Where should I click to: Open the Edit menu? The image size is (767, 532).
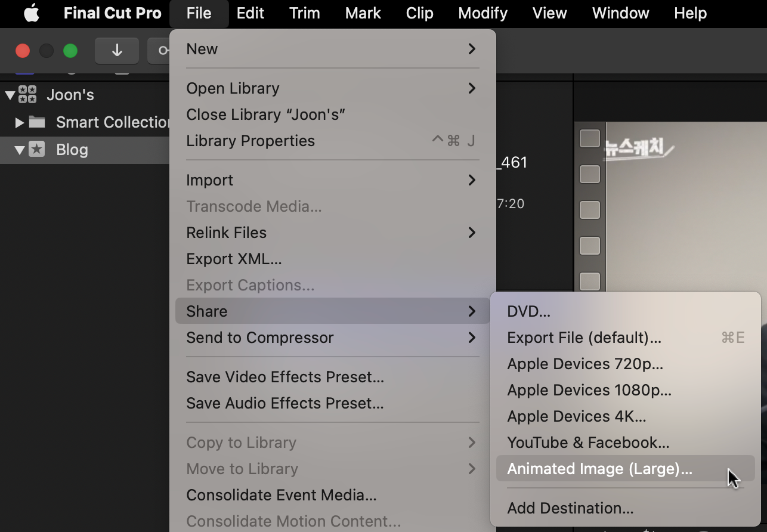coord(250,13)
